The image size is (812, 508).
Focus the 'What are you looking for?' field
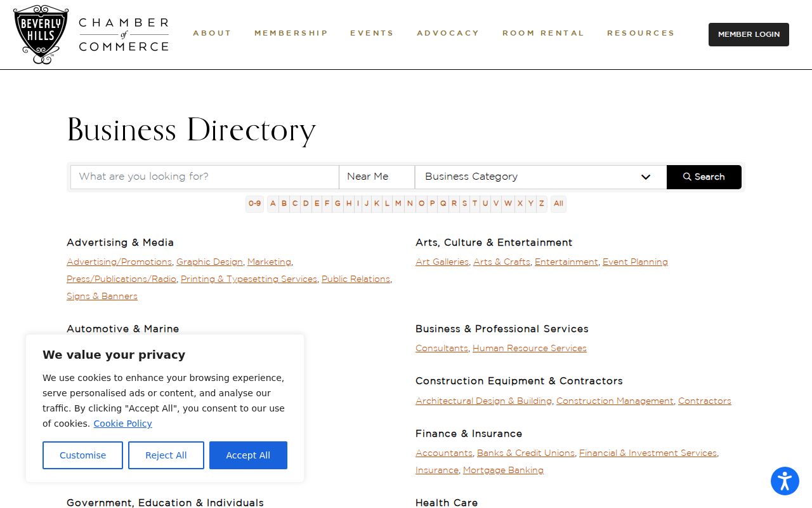pos(204,177)
